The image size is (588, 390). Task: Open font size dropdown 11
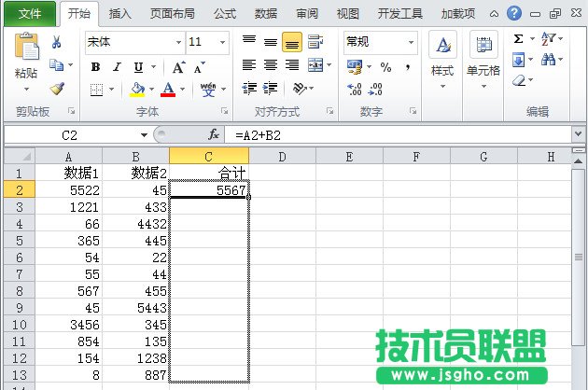223,42
